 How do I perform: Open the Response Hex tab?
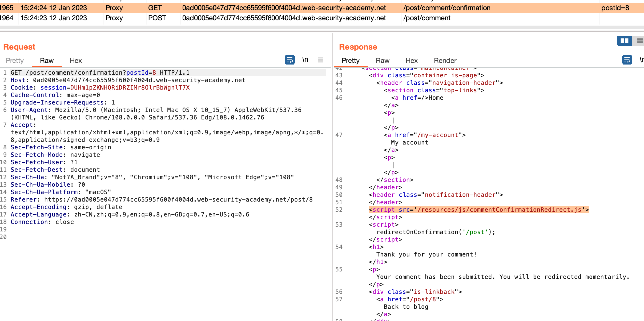pos(412,61)
